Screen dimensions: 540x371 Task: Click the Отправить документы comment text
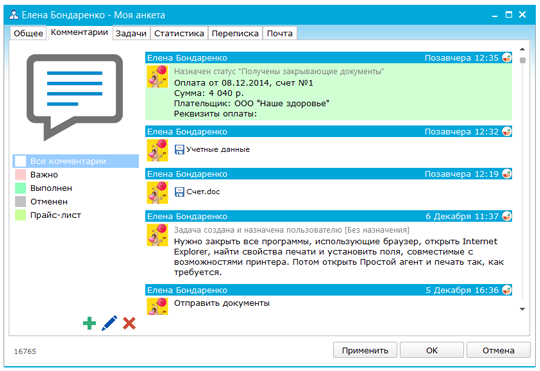pyautogui.click(x=221, y=303)
